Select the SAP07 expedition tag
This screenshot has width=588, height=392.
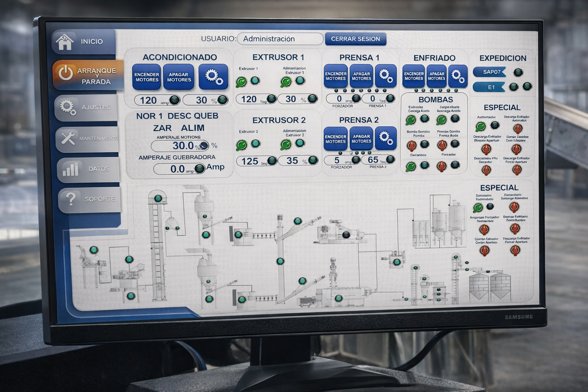coord(490,72)
